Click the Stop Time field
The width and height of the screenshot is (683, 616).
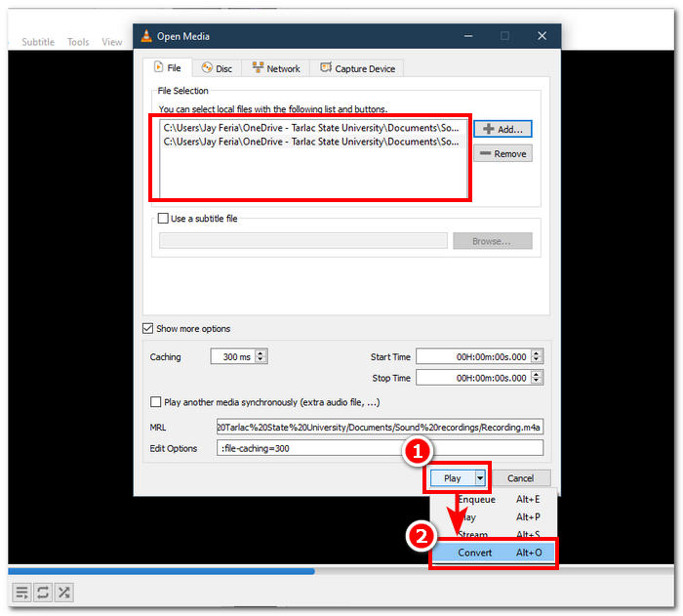click(x=474, y=378)
